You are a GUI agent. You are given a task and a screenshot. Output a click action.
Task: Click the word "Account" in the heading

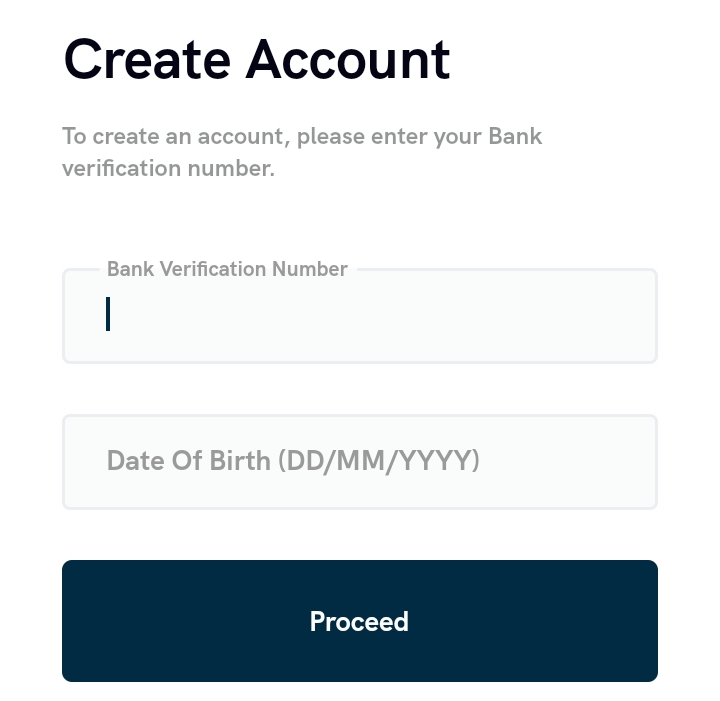[348, 59]
